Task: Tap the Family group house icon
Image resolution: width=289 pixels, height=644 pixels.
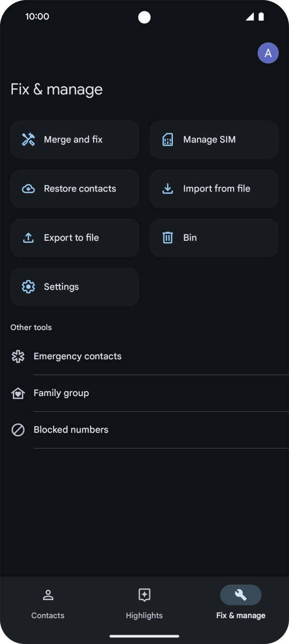Action: [x=18, y=393]
